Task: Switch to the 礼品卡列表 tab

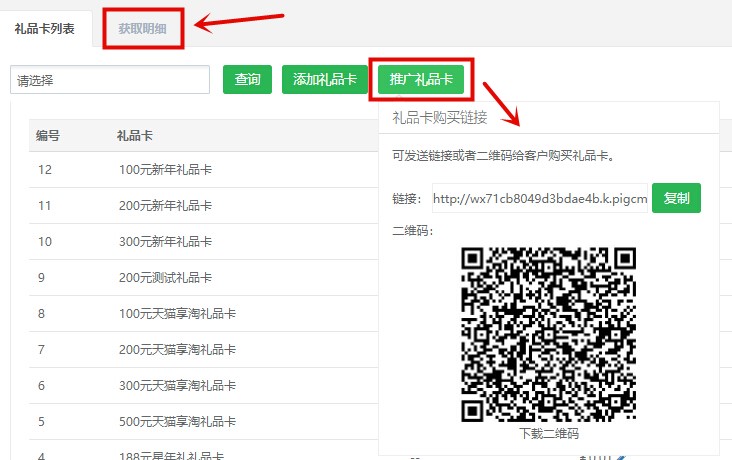Action: [x=45, y=28]
